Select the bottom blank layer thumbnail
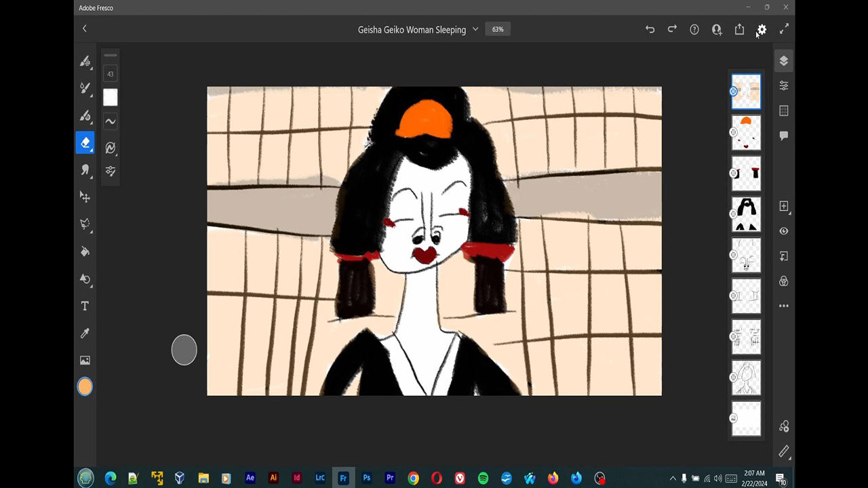The height and width of the screenshot is (488, 868). point(746,418)
